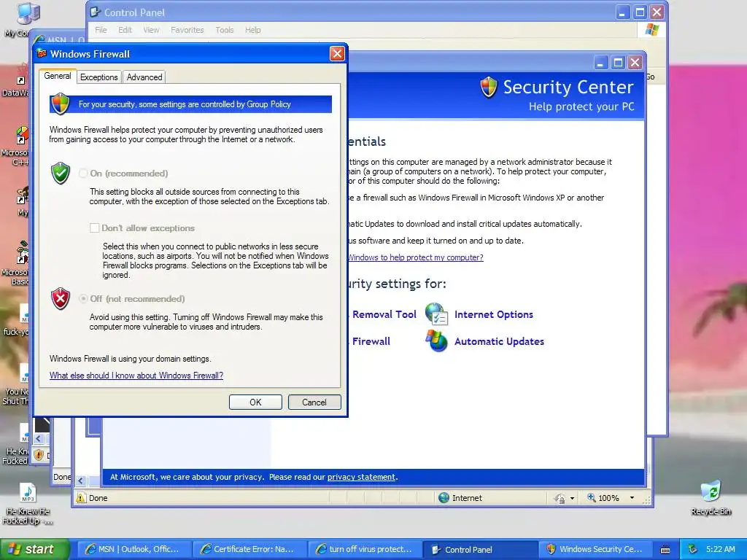Minimize the Security Center window
Viewport: 747px width, 560px height.
(600, 63)
